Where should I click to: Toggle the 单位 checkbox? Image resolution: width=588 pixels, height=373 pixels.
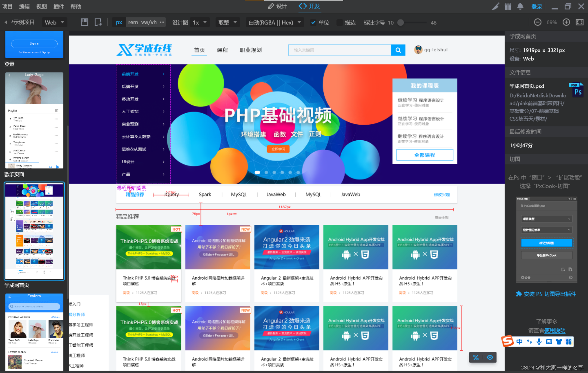pos(313,23)
